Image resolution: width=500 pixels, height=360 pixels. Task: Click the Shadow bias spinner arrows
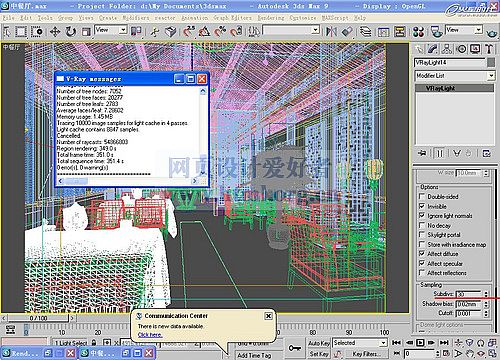(x=486, y=304)
